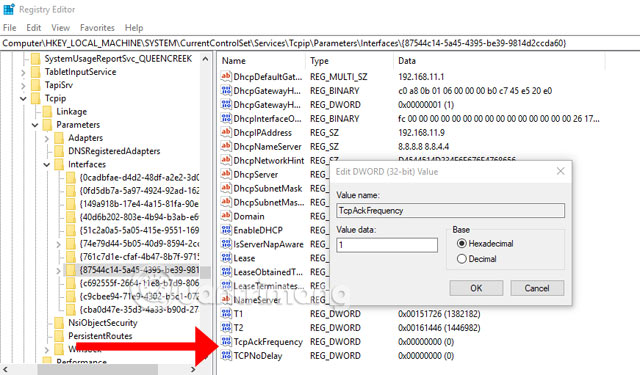Click the registry path address bar

(320, 43)
